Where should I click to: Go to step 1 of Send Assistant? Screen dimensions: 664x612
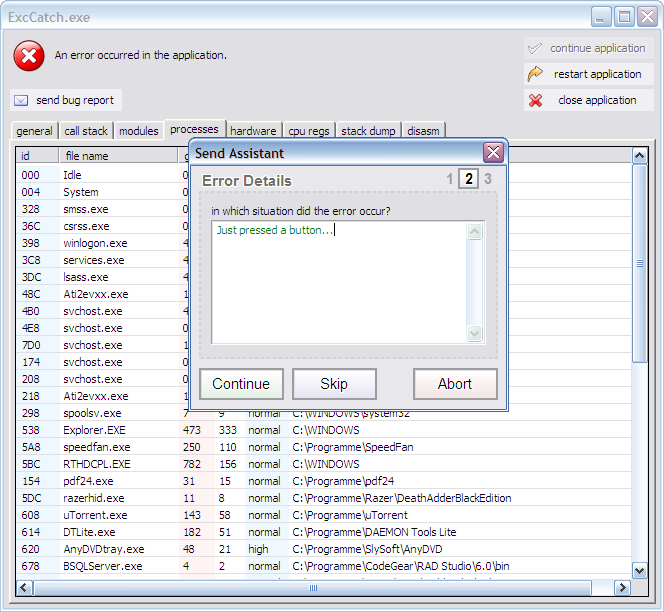[450, 180]
